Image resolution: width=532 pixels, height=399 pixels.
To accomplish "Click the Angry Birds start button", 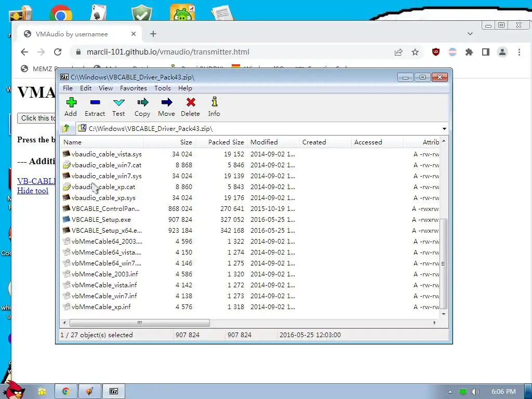I will click(x=14, y=390).
